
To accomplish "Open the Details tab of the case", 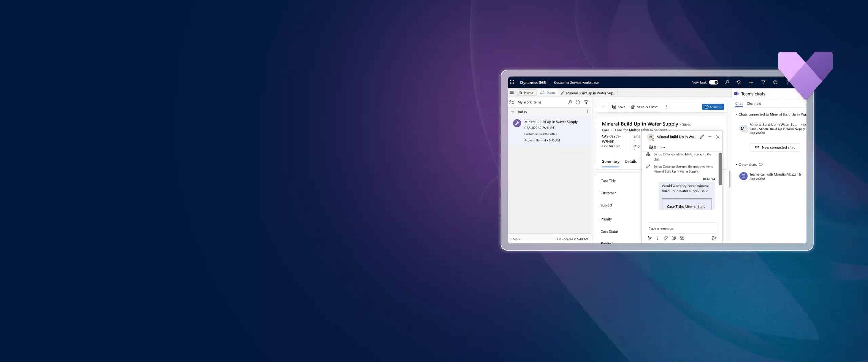I will (631, 162).
